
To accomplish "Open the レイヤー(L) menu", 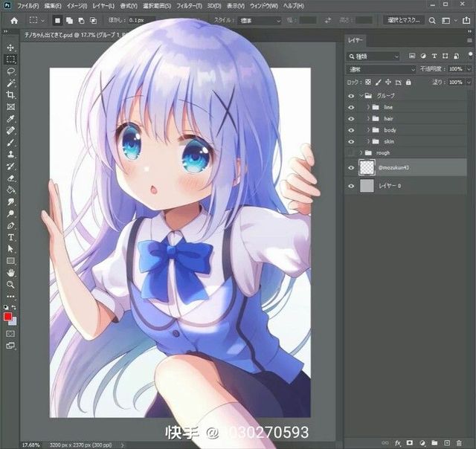I will (103, 6).
